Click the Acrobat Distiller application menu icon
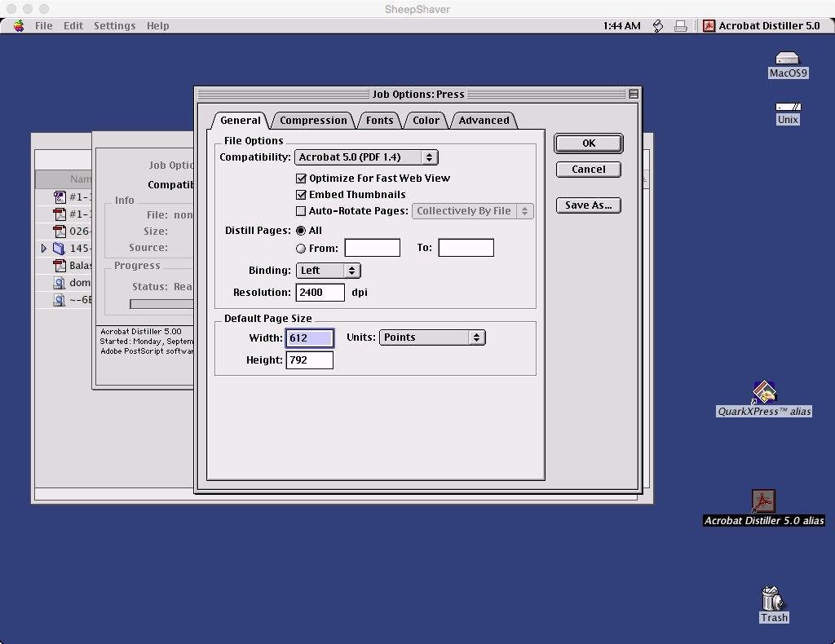The height and width of the screenshot is (644, 835). (709, 26)
